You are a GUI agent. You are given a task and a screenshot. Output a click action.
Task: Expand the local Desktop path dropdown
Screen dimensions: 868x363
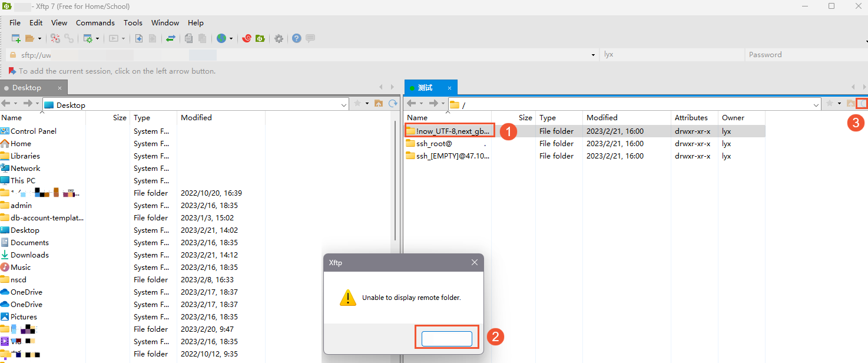pos(344,105)
